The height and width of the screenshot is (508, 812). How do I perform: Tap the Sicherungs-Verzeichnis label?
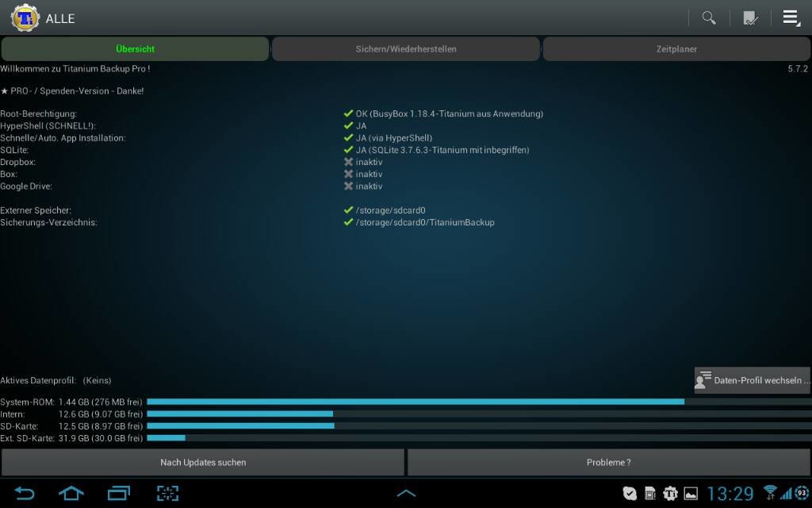pos(48,222)
